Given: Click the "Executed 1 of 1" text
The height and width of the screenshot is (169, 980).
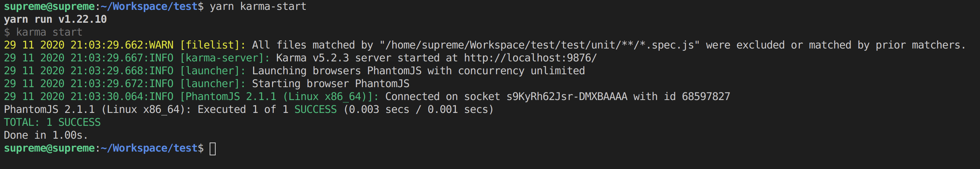Looking at the screenshot, I should pos(242,110).
